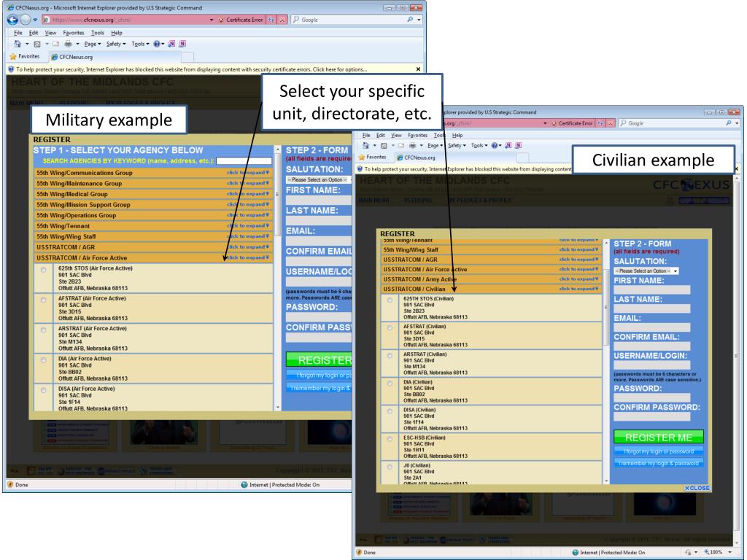Expand USSTRATCOM / Army Active in Civilian window
Image resolution: width=747 pixels, height=560 pixels.
pyautogui.click(x=491, y=279)
